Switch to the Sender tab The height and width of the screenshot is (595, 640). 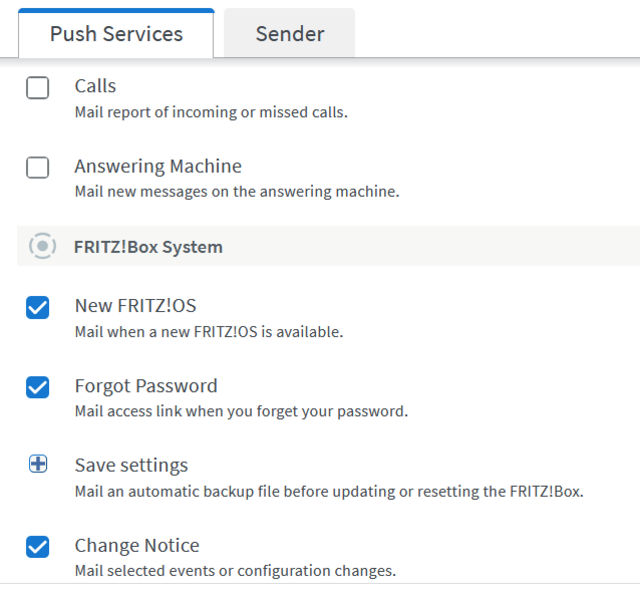pos(290,34)
